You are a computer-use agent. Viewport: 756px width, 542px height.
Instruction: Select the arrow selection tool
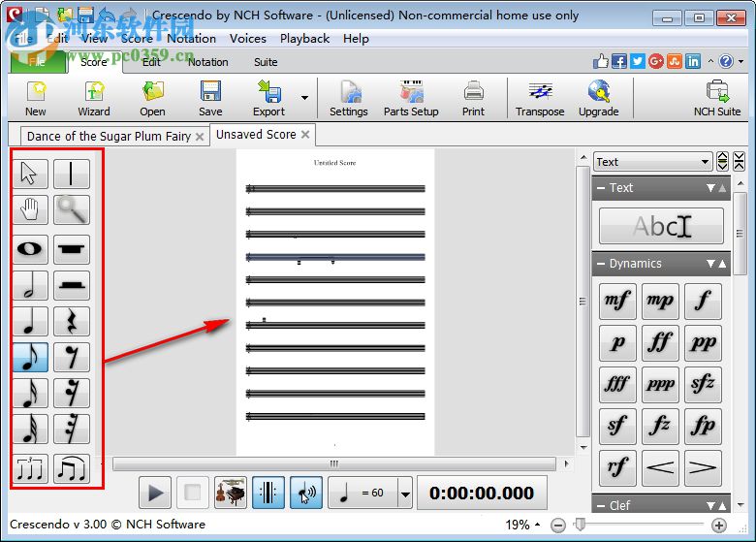(30, 174)
